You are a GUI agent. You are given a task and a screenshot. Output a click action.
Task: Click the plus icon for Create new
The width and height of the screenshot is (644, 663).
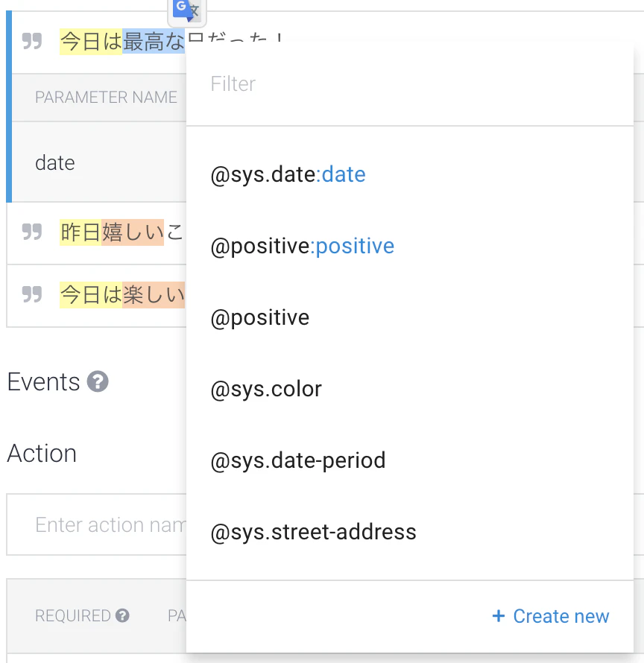[x=499, y=615]
